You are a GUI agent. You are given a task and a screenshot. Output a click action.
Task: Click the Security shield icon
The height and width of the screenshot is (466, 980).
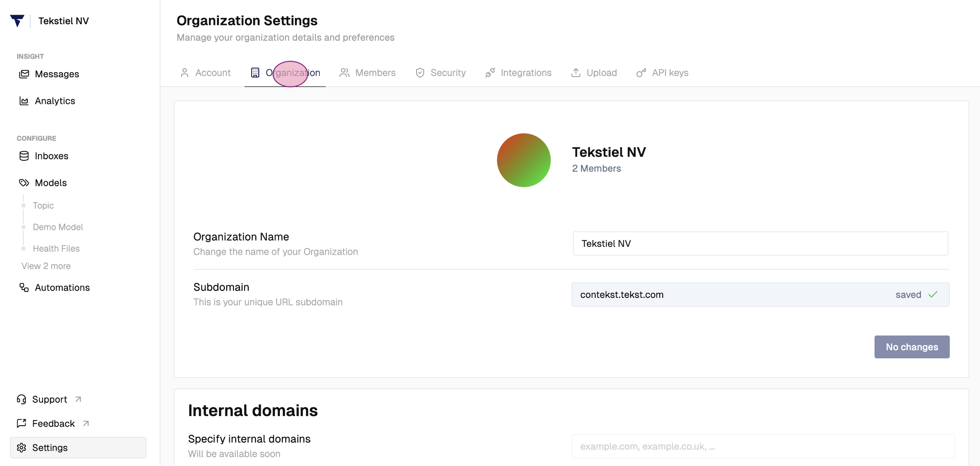click(x=420, y=73)
